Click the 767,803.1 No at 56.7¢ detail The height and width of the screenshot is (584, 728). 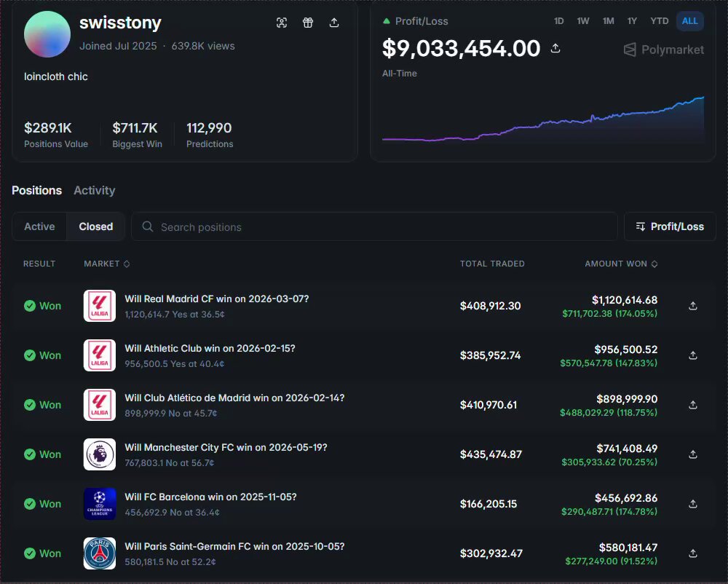[x=170, y=463]
